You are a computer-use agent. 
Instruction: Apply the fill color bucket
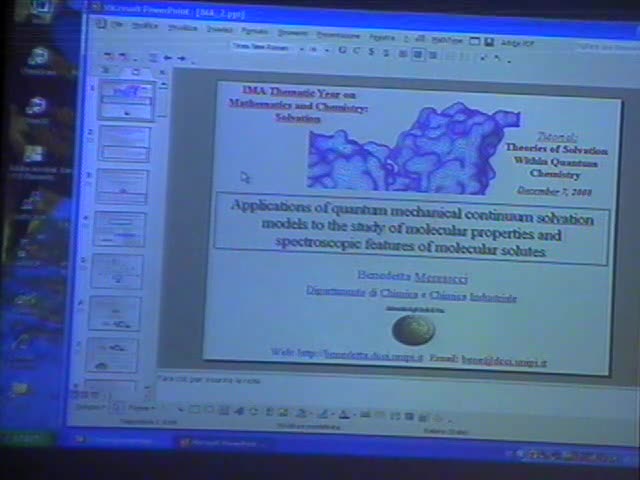[x=301, y=413]
